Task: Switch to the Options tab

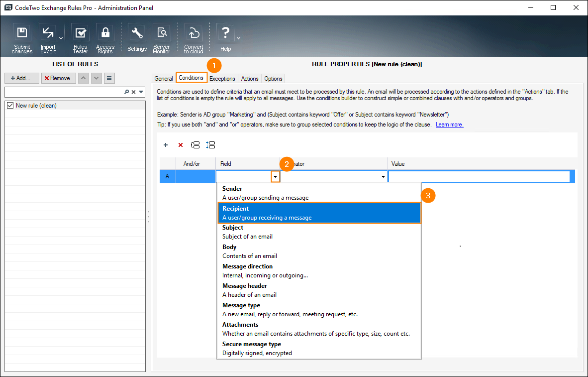Action: 273,79
